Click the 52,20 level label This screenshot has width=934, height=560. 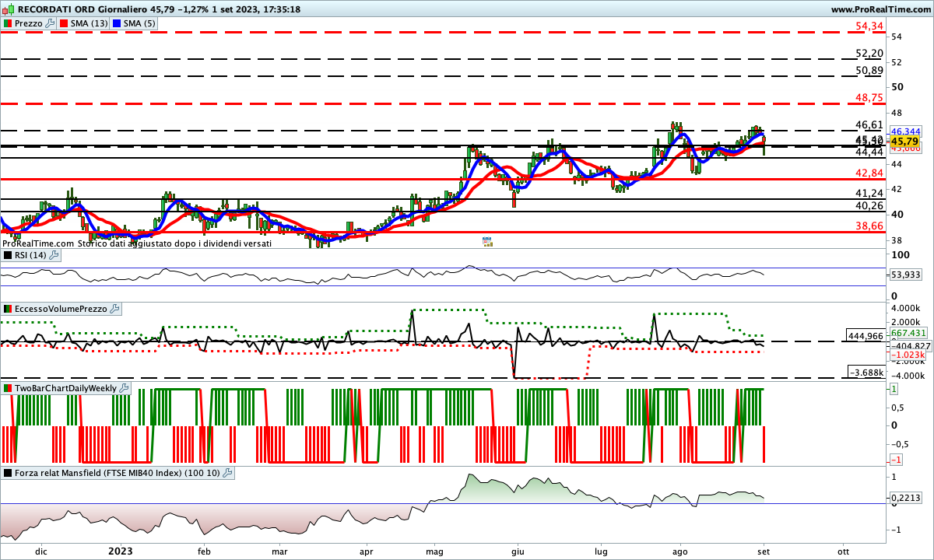[869, 53]
